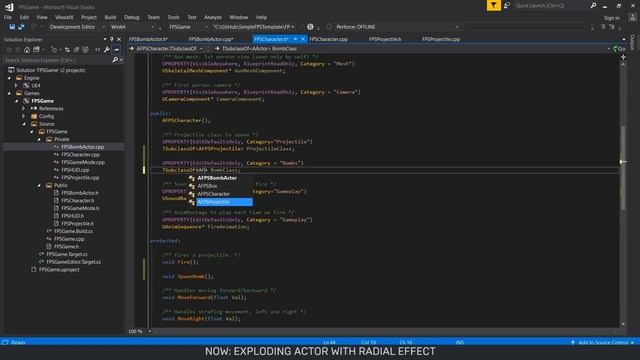Toggle the Pending Changes Filter icon
The height and width of the screenshot is (360, 640).
pyautogui.click(x=54, y=50)
